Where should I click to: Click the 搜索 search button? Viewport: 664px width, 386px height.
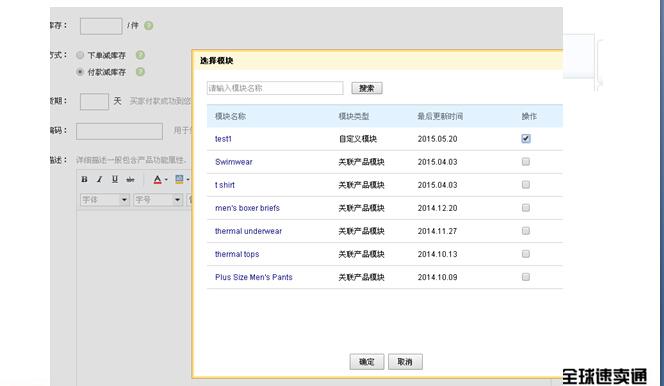[367, 88]
